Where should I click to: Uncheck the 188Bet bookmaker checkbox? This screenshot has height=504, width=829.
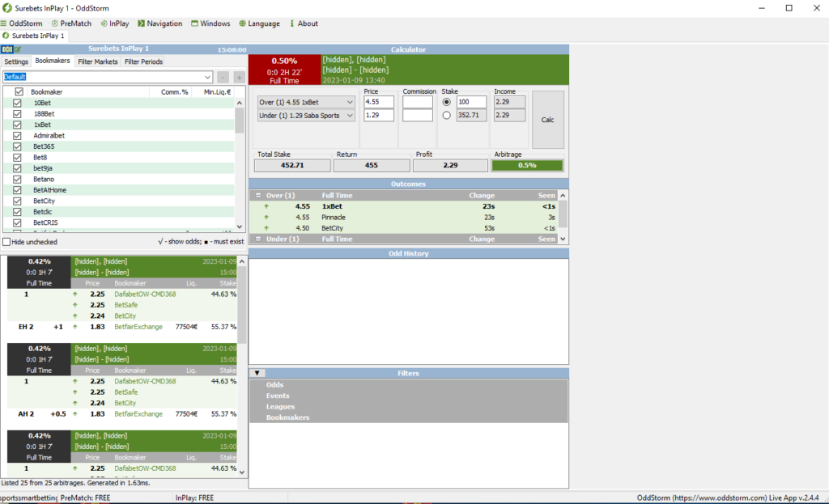(17, 114)
